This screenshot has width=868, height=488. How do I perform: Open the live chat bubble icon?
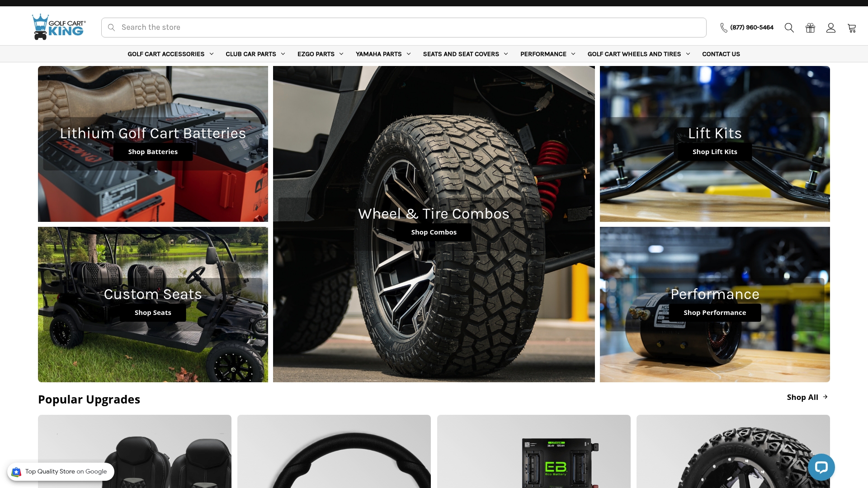[821, 467]
